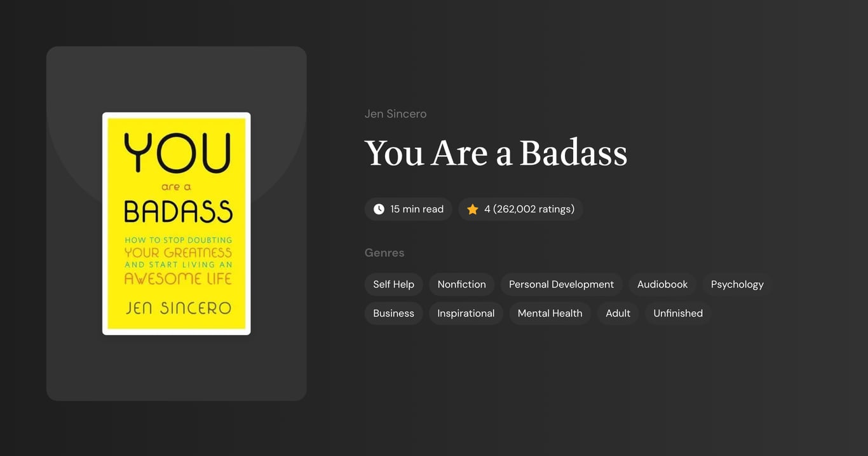The width and height of the screenshot is (868, 456).
Task: Click the Adult genre chip
Action: point(618,313)
